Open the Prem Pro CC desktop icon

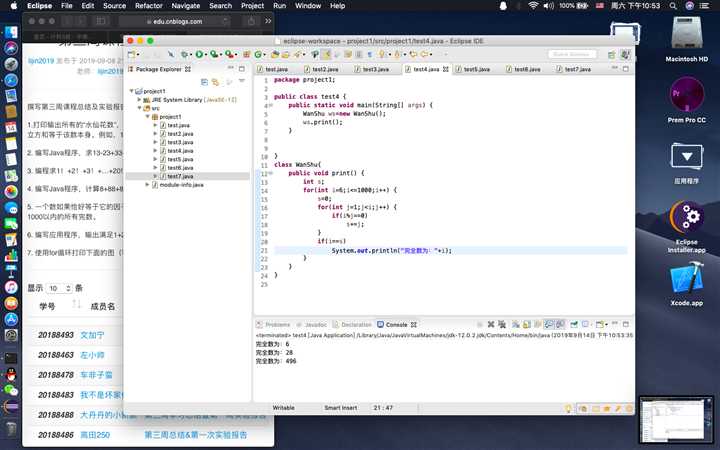686,96
